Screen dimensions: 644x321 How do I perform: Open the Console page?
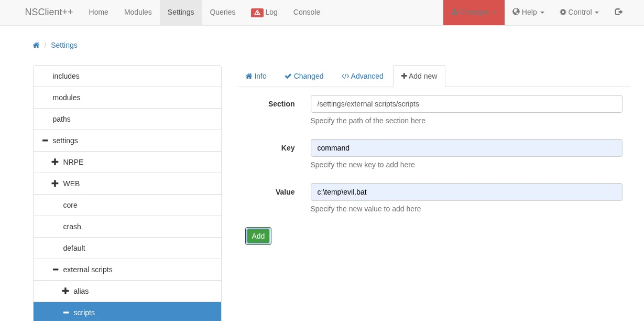(307, 12)
